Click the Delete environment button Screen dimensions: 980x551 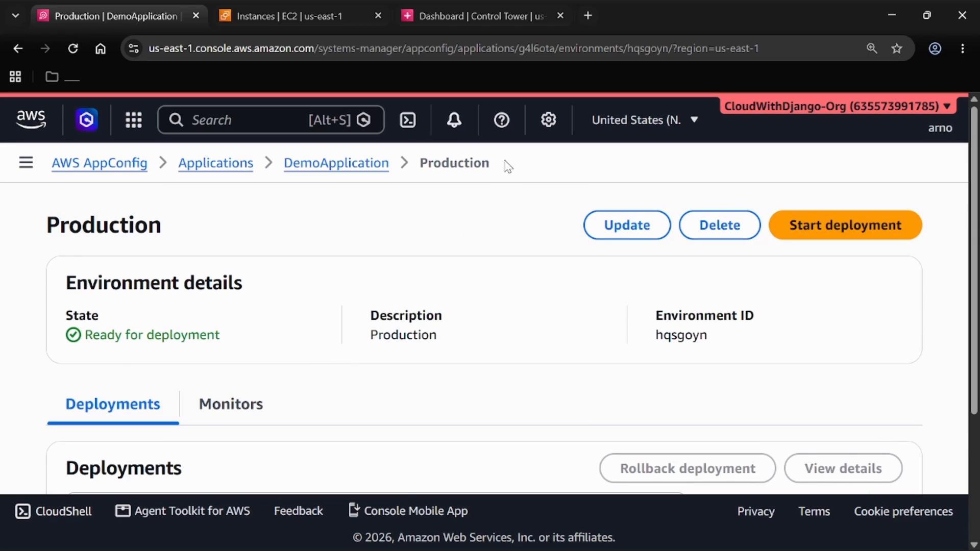[x=720, y=225]
